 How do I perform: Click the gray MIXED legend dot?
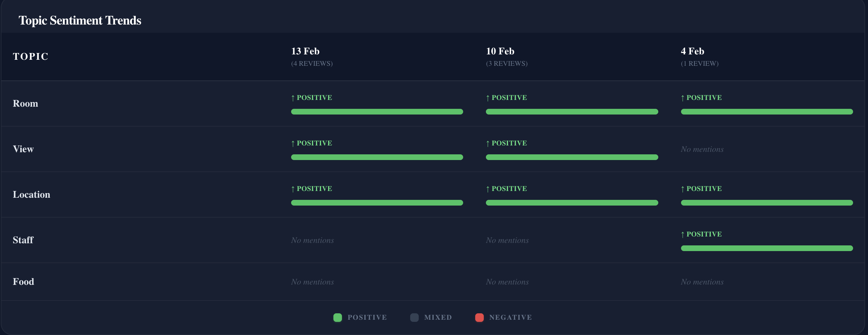(414, 317)
